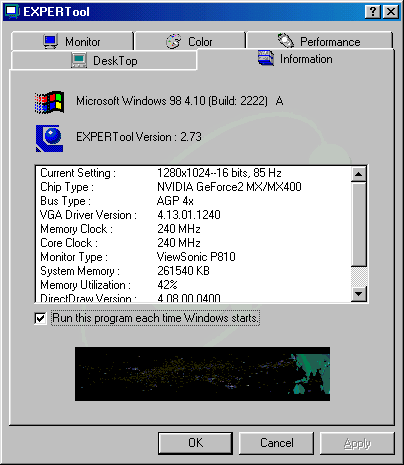Screen dimensions: 404x465
Task: Click '1280x1024--16 bits, 85 Hz' value
Action: (x=219, y=173)
